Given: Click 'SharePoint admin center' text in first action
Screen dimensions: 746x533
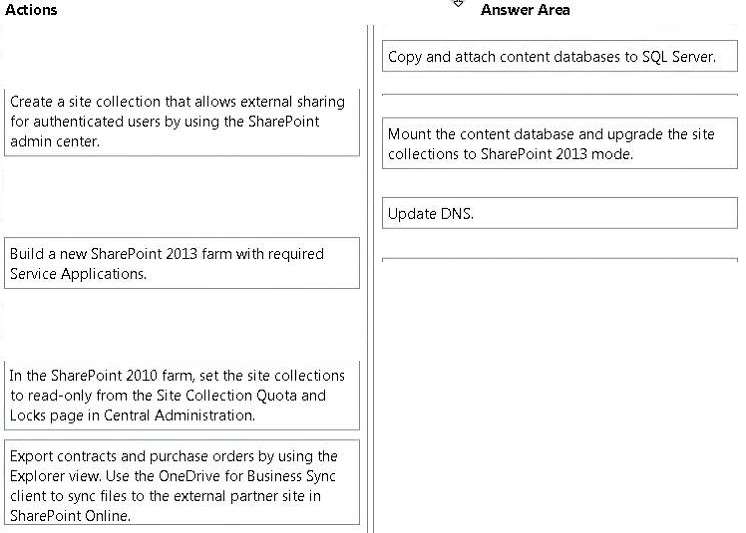Looking at the screenshot, I should coord(164,131).
